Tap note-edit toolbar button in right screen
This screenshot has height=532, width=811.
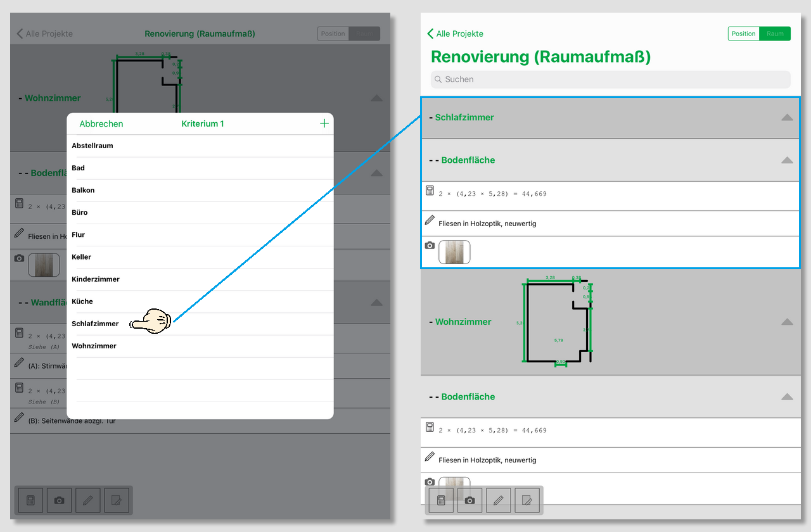pyautogui.click(x=527, y=500)
